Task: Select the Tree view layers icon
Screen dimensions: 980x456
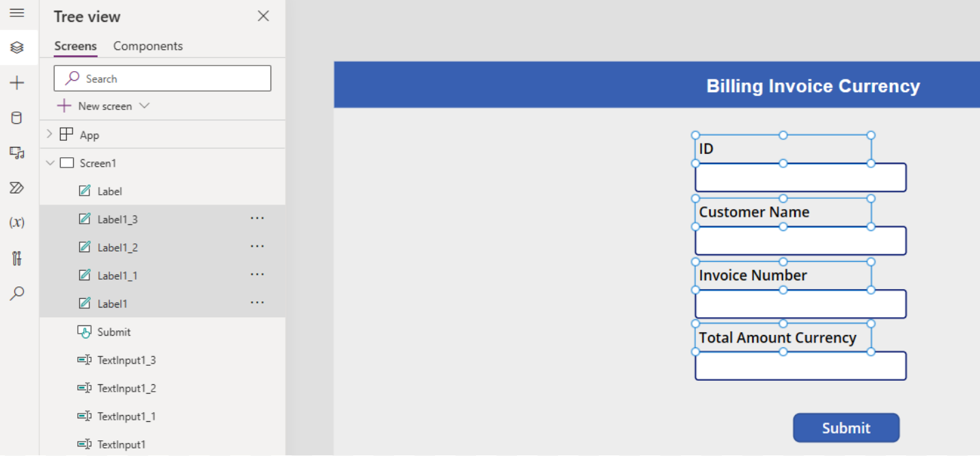Action: (17, 47)
